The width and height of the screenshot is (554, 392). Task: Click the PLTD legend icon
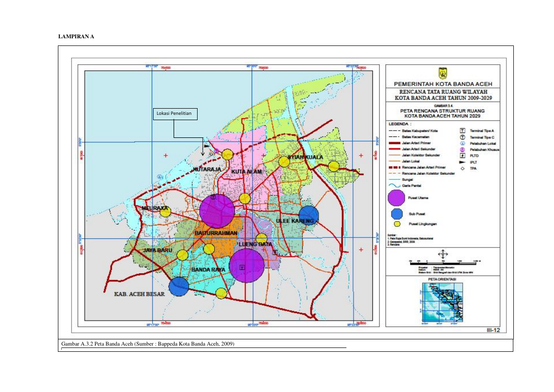[462, 156]
